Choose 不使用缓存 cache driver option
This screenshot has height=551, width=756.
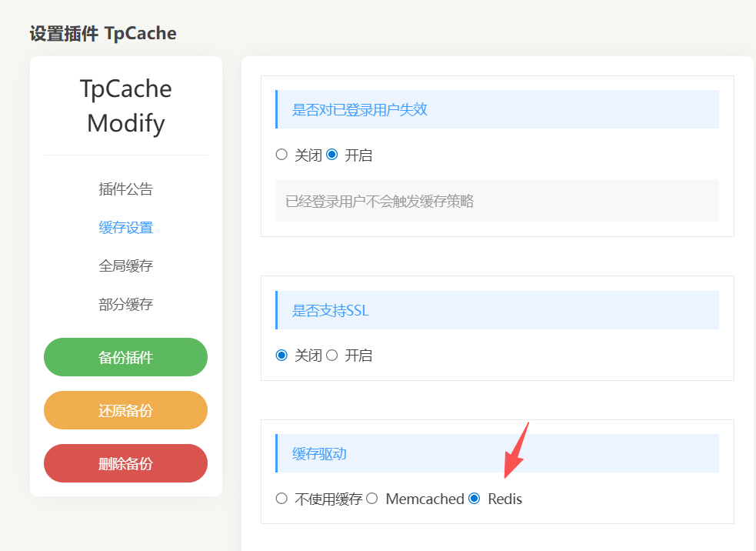point(281,499)
